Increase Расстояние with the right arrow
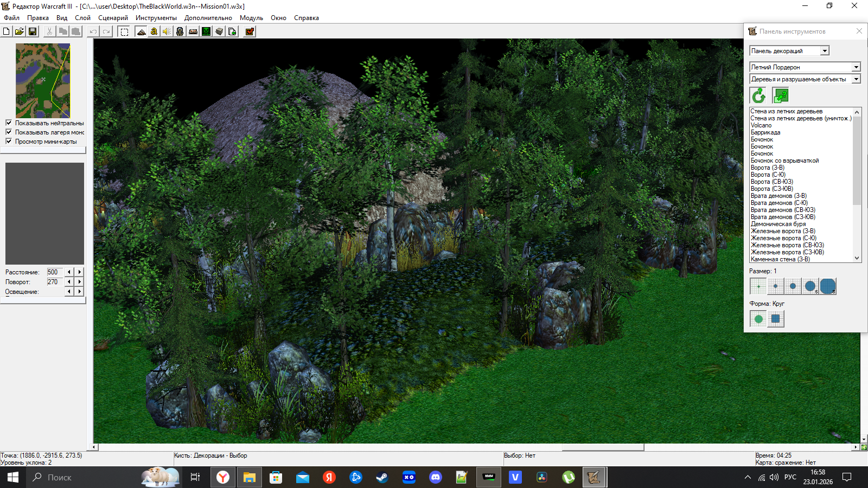The height and width of the screenshot is (488, 868). point(80,272)
